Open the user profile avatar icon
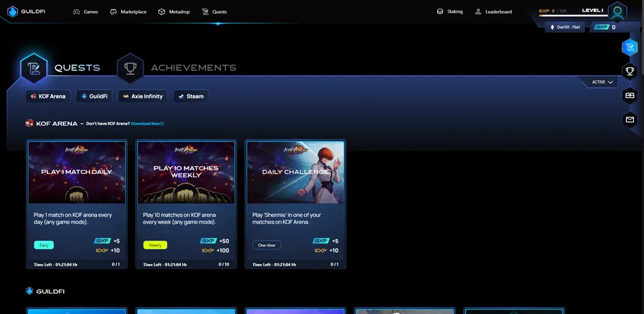The width and height of the screenshot is (644, 314). pos(617,12)
